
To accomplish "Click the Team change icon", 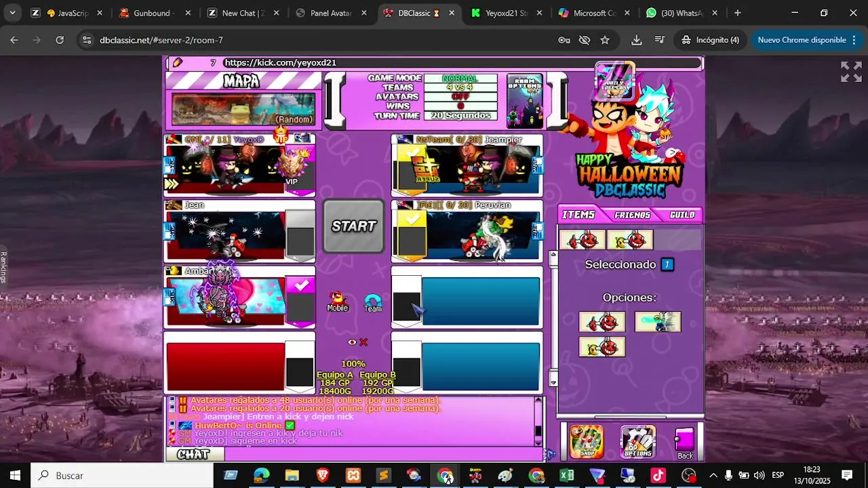I will [x=373, y=302].
